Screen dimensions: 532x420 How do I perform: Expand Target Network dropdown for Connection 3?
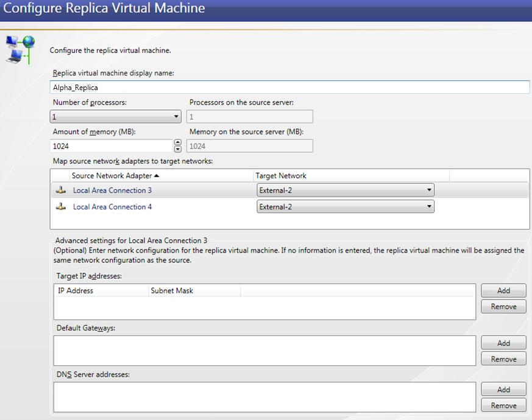click(429, 191)
